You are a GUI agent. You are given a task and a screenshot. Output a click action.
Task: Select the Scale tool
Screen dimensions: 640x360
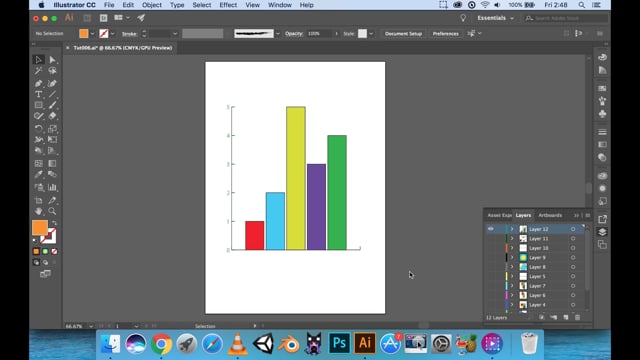[52, 129]
